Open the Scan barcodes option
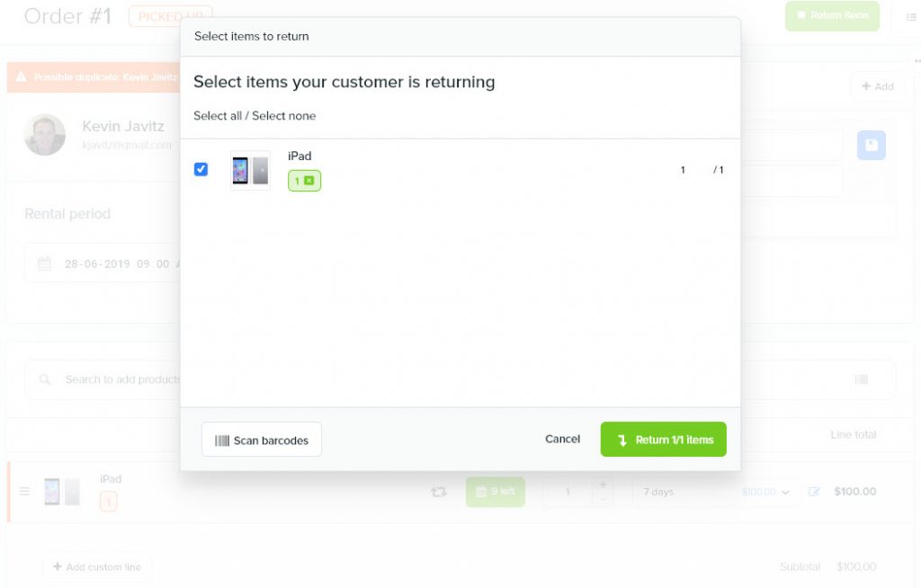This screenshot has height=588, width=921. click(262, 440)
